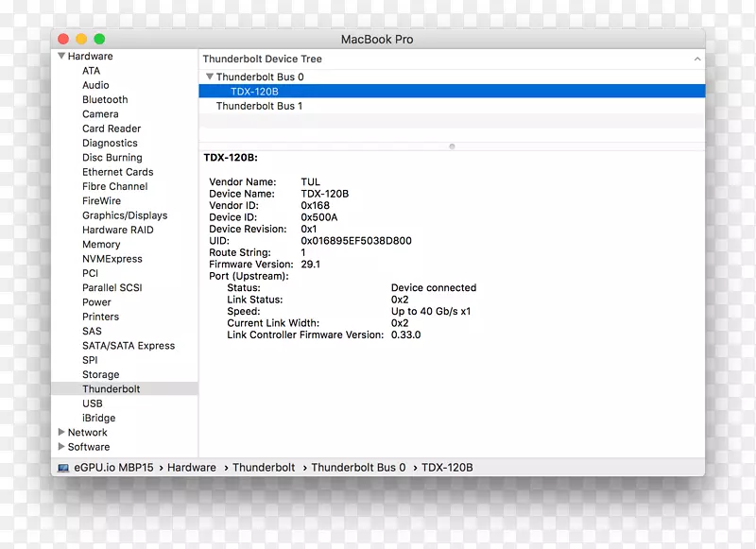
Task: Select iBridge in the hardware list
Action: click(97, 417)
